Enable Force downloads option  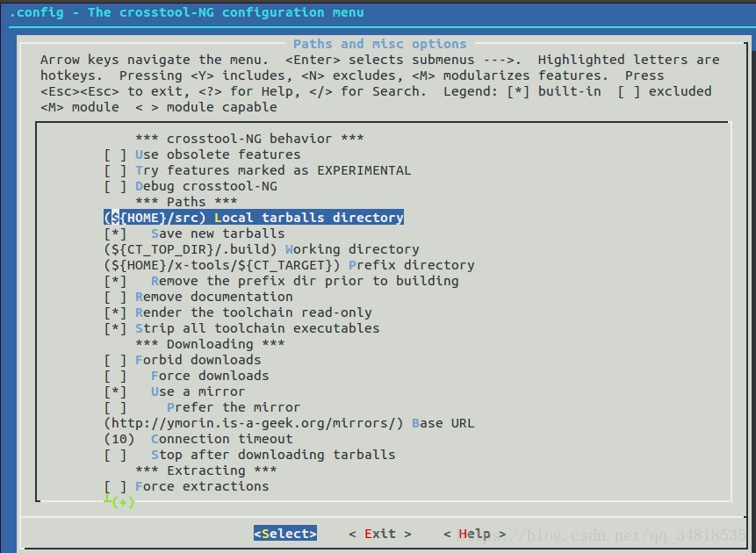tap(187, 376)
